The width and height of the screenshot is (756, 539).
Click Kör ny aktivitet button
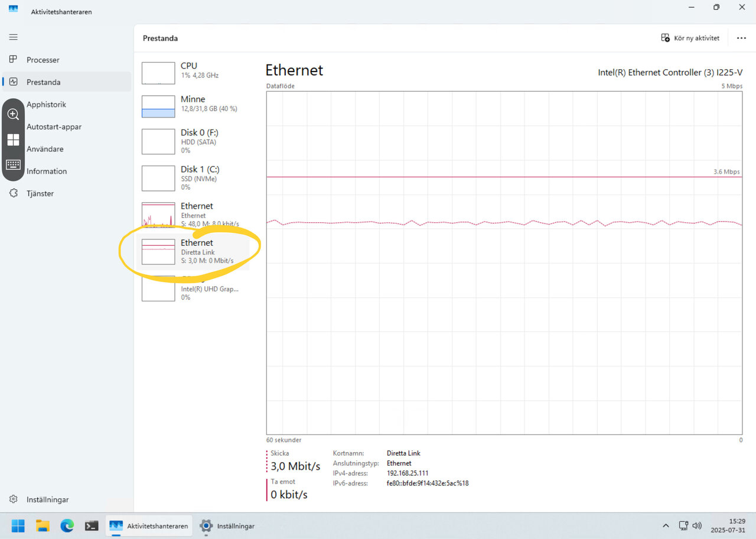[690, 38]
